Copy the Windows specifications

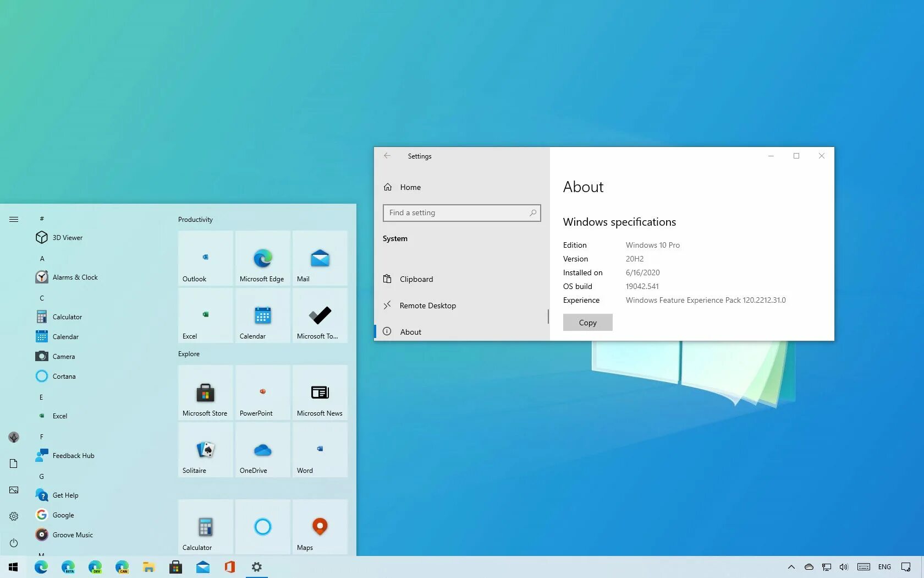pos(587,323)
